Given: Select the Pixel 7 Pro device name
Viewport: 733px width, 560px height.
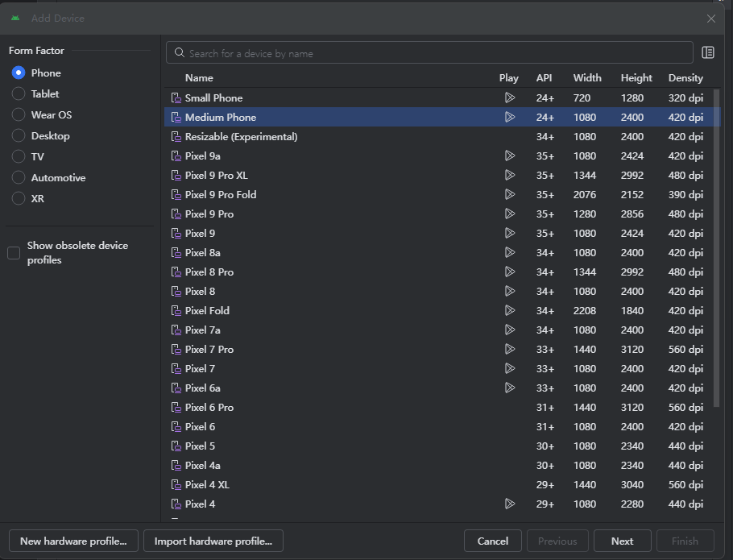Looking at the screenshot, I should click(x=209, y=349).
